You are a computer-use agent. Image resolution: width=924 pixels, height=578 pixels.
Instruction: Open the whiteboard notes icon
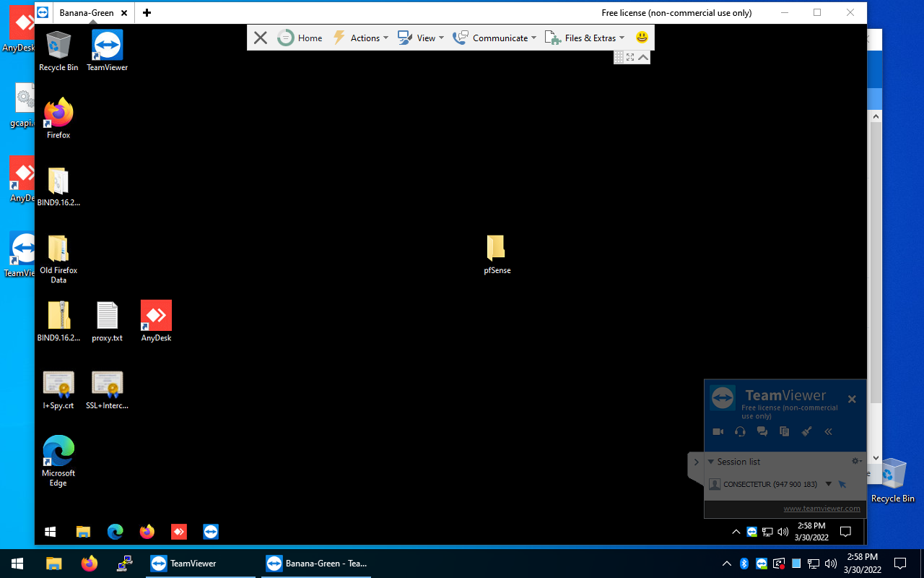784,431
